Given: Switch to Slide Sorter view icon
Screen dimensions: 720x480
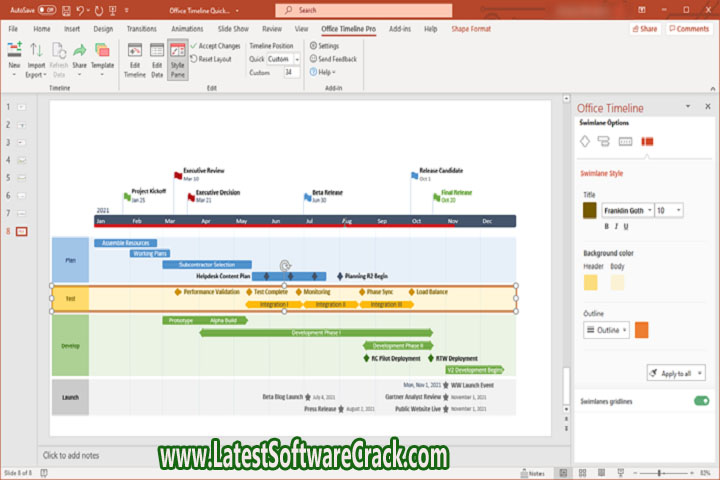Looking at the screenshot, I should click(x=582, y=473).
